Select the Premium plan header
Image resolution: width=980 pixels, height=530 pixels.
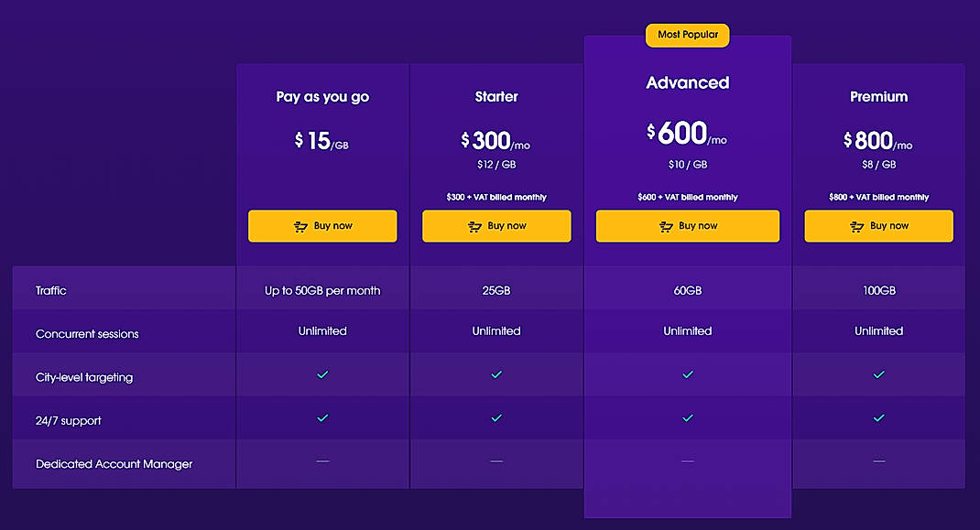pos(878,96)
